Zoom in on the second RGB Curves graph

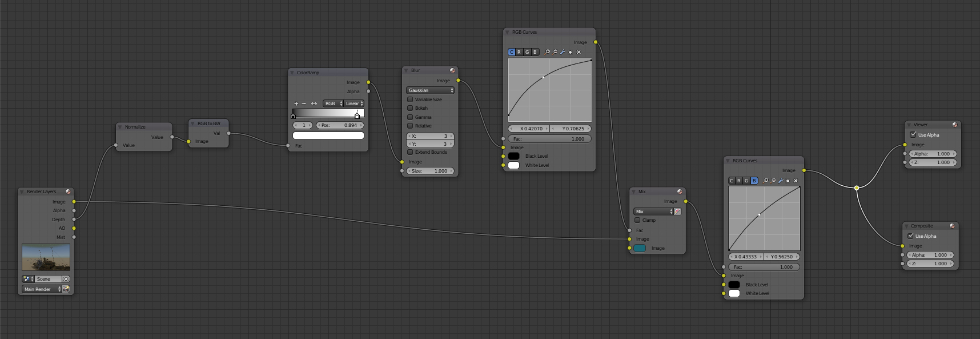pos(766,181)
